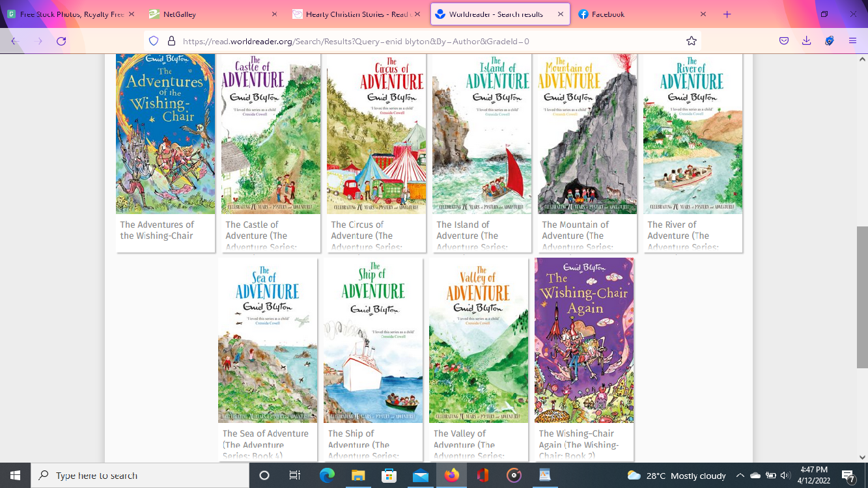
Task: Open the Pocket save icon
Action: [x=784, y=41]
